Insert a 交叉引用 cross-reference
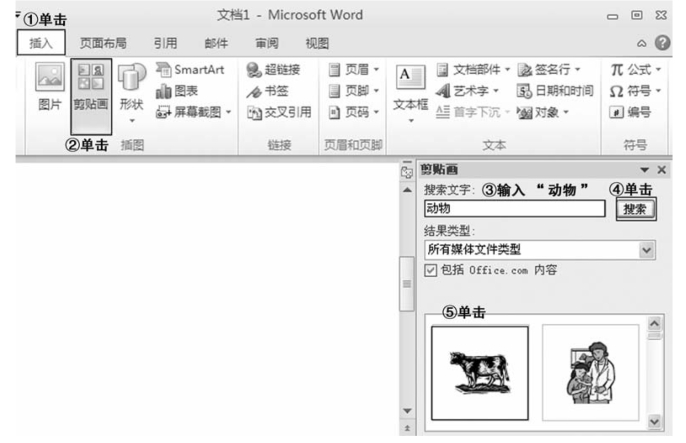Screen dimensions: 686x443 point(279,112)
